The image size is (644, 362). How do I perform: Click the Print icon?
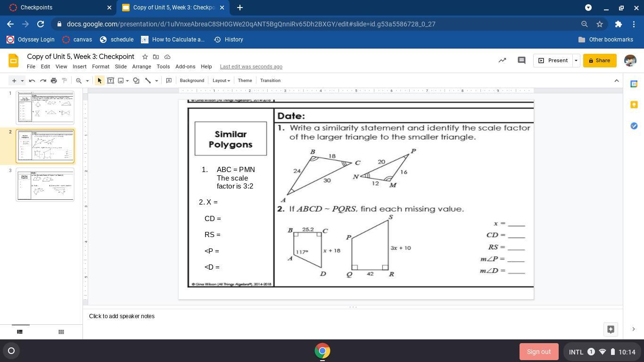54,81
